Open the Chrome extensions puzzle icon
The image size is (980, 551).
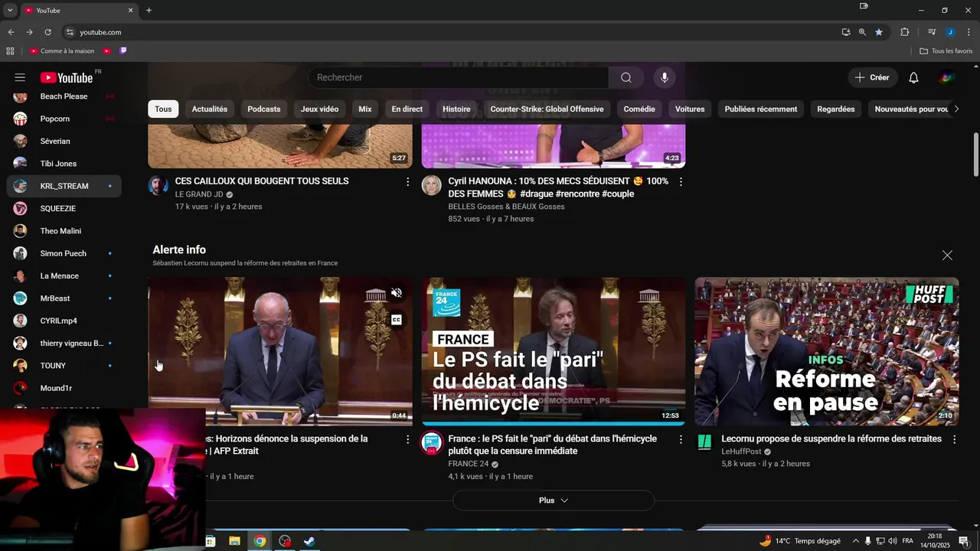click(905, 32)
